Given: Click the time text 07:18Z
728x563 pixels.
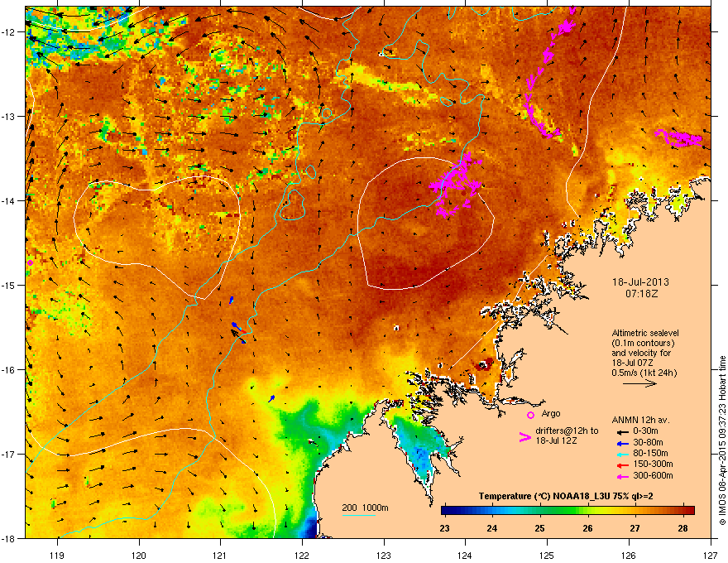Looking at the screenshot, I should coord(641,294).
